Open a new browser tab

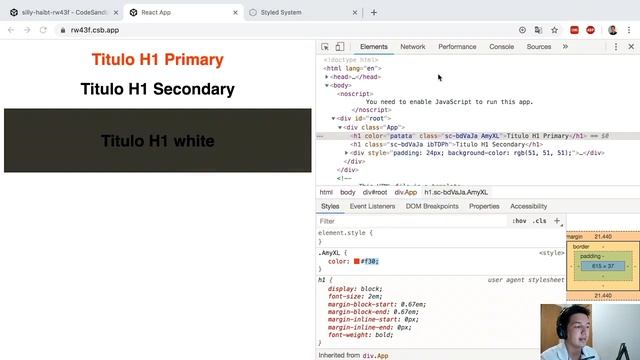tap(373, 13)
